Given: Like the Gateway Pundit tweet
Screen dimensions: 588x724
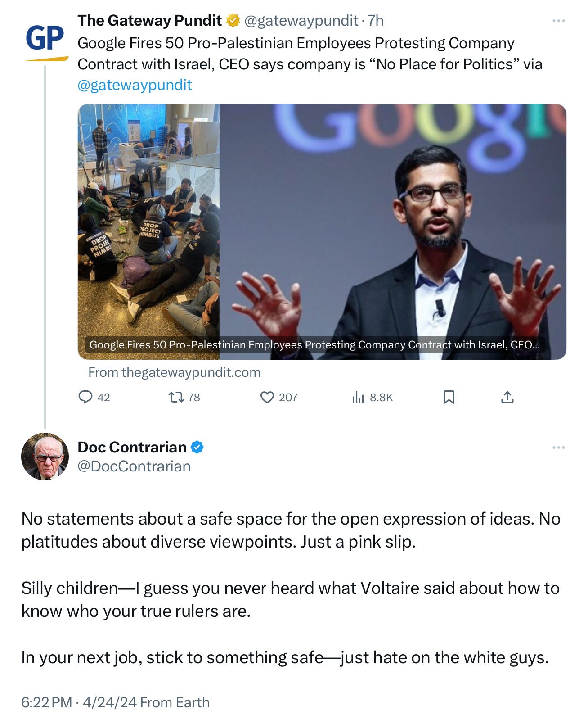Looking at the screenshot, I should 267,397.
